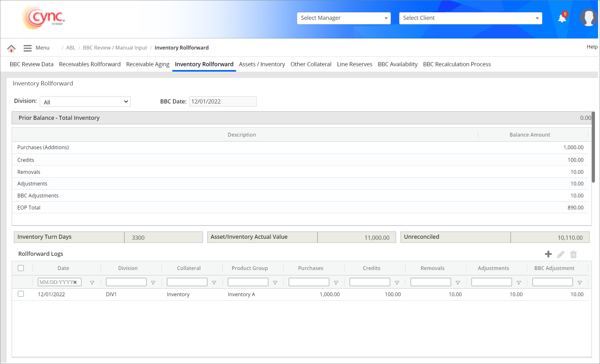This screenshot has height=364, width=600.
Task: Toggle the select-all checkbox in header
Action: pyautogui.click(x=21, y=268)
